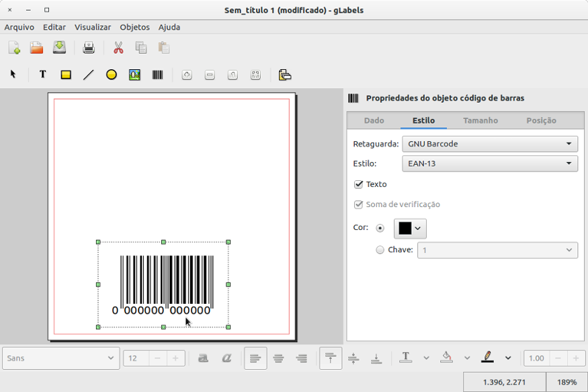The image size is (588, 392).
Task: Click the line width 1.00 field
Action: tap(537, 358)
